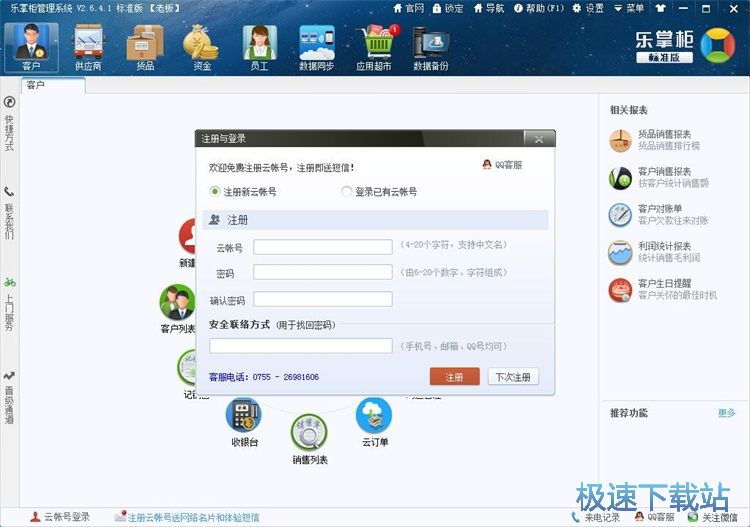Open the 货品 goods module
Screen dimensions: 750x527
click(145, 47)
